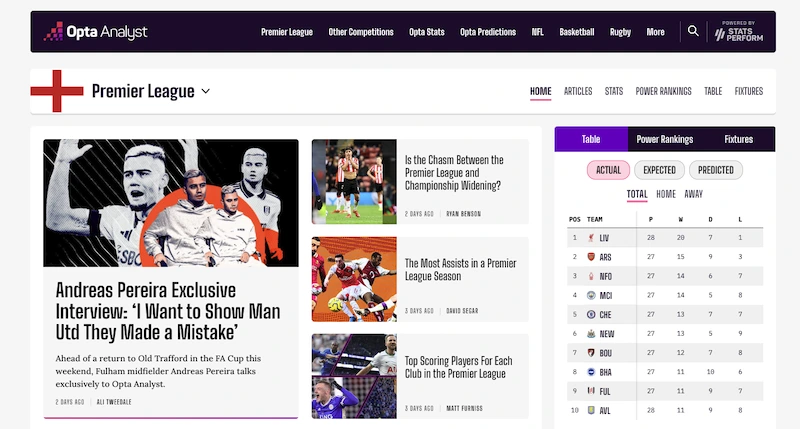Open the Andreas Pereira interview headline
The height and width of the screenshot is (429, 800).
pyautogui.click(x=168, y=311)
